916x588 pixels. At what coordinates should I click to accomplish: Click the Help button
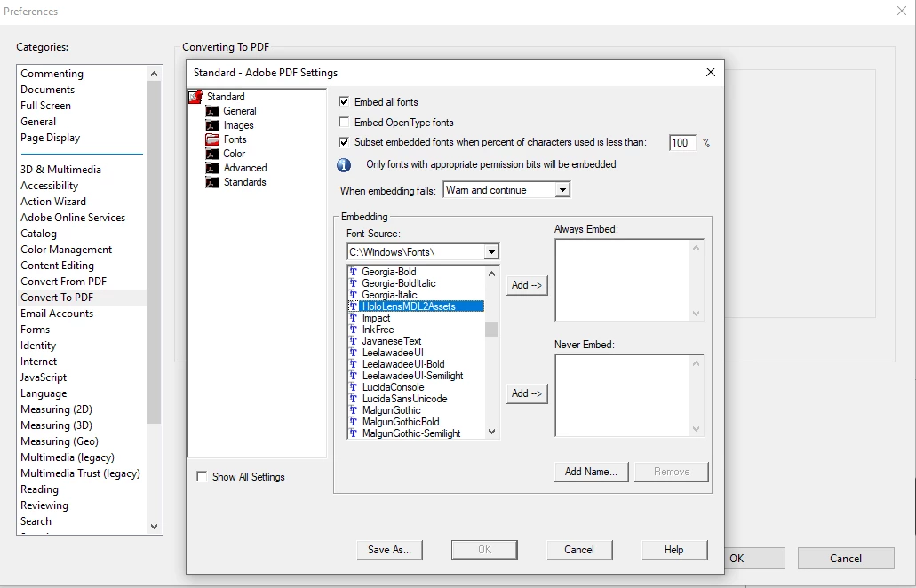674,550
